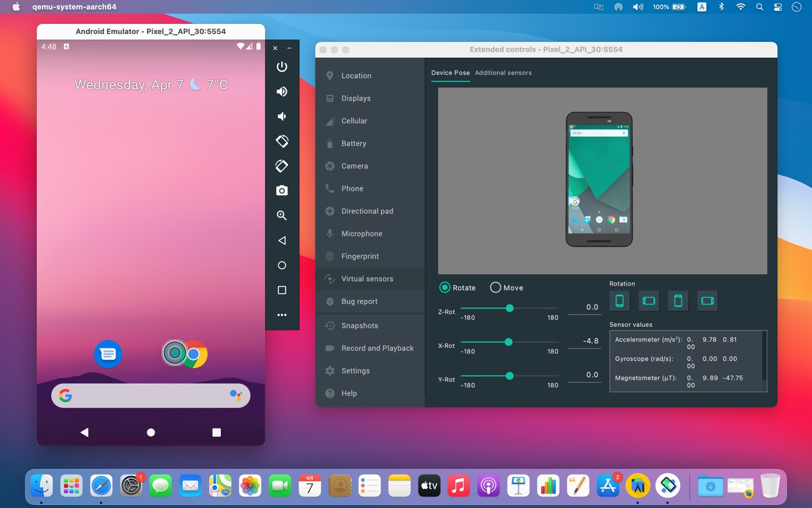Click the X-Rot value input field
This screenshot has width=812, height=508.
584,341
